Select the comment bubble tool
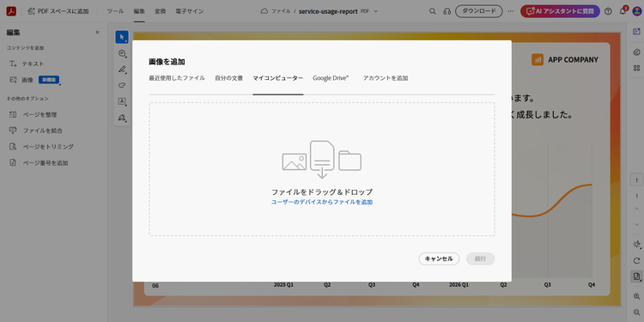644x322 pixels. tap(122, 53)
